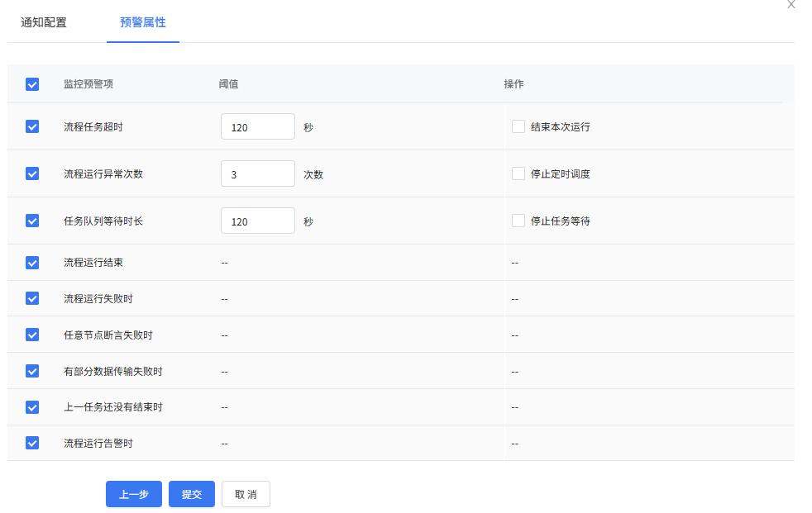812x513 pixels.
Task: Enable the 停止任务等待 action checkbox
Action: [518, 221]
